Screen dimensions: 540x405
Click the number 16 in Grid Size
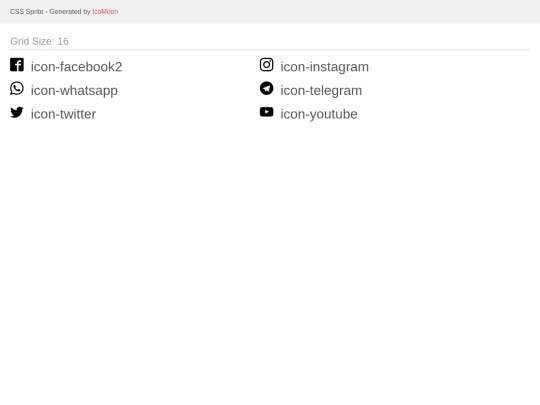(63, 41)
